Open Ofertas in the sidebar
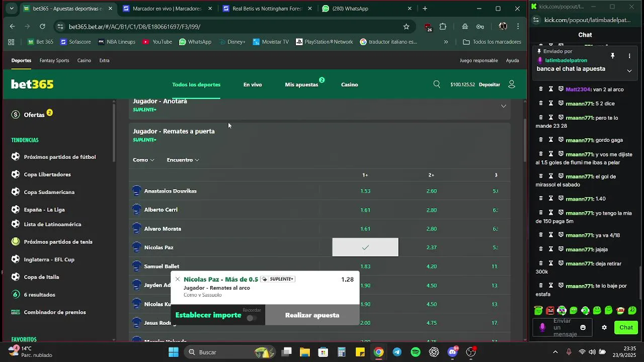Screen dimensions: 644x362 [x=34, y=115]
